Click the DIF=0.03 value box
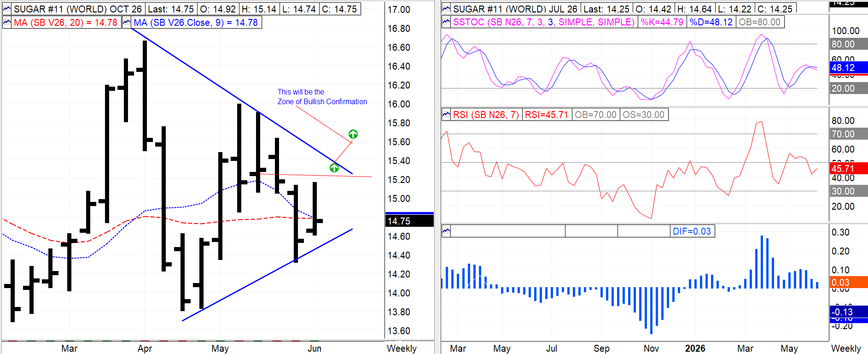Screen dimensions: 868x354 coord(692,231)
